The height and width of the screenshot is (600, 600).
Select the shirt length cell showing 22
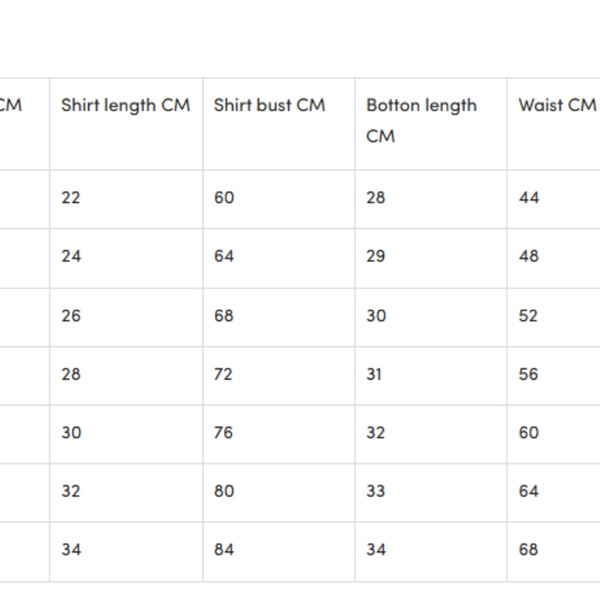coord(71,198)
